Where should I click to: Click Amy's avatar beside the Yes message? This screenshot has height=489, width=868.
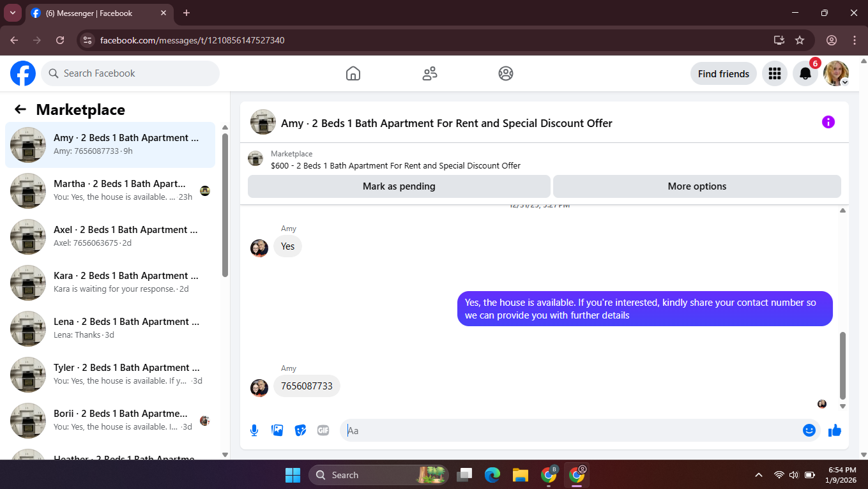pyautogui.click(x=259, y=248)
